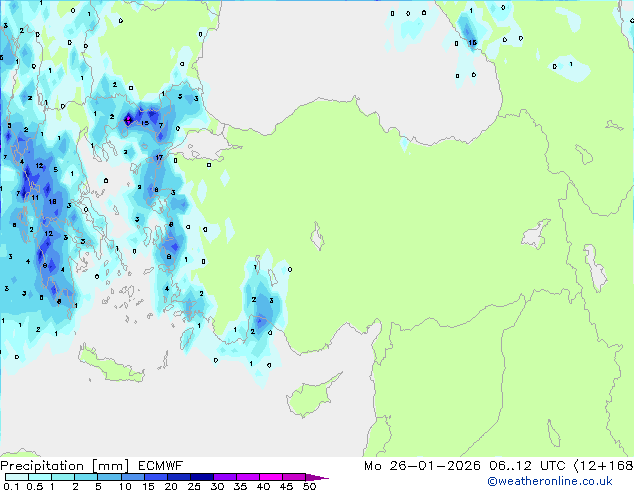Click the precipitation value '18' on the map

click(x=53, y=201)
